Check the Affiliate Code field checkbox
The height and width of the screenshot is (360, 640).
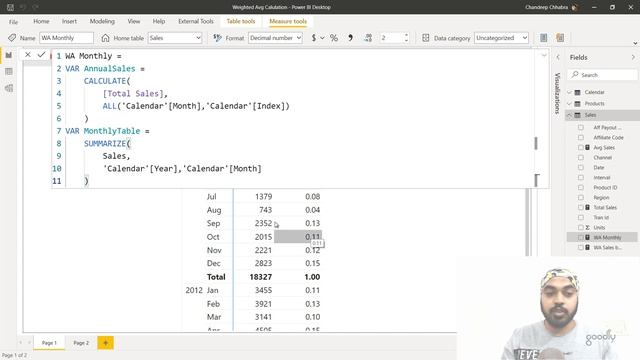coord(580,138)
